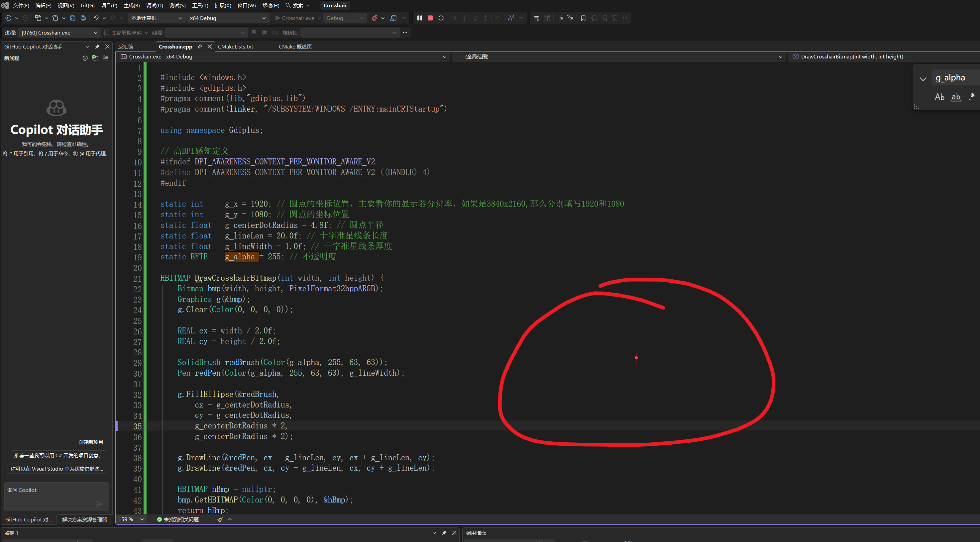Viewport: 980px width, 542px height.
Task: Pin the Watch 1 panel
Action: (444, 533)
